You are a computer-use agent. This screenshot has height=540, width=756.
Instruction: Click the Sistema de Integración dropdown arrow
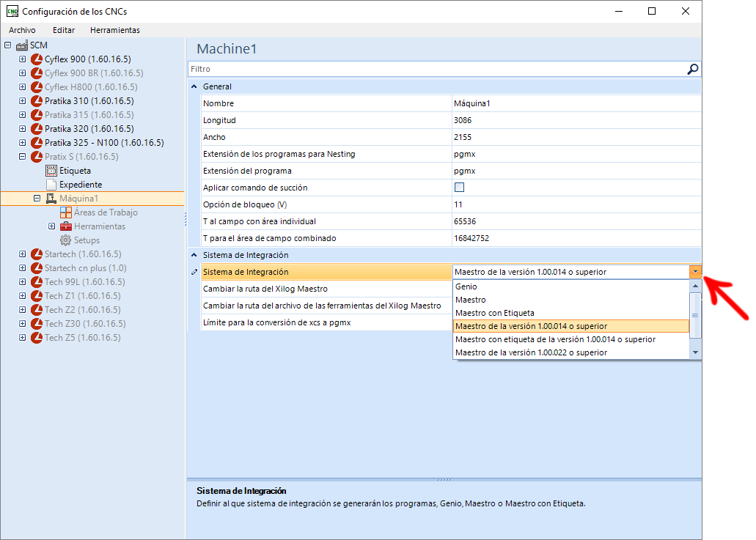695,272
